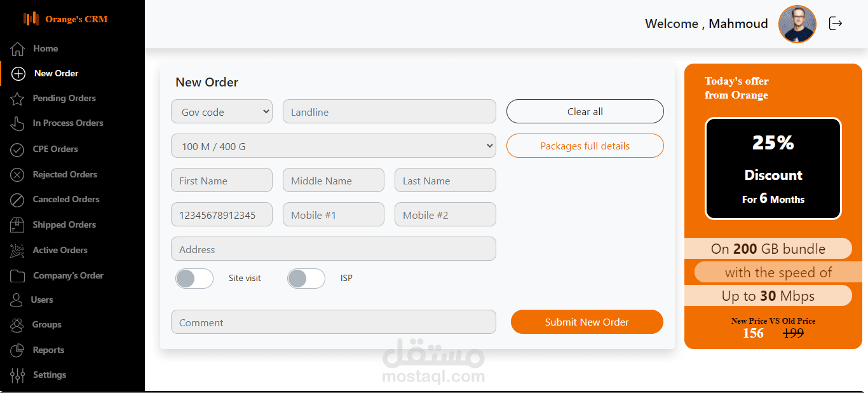868x393 pixels.
Task: Open CPE Orders in sidebar
Action: (55, 149)
